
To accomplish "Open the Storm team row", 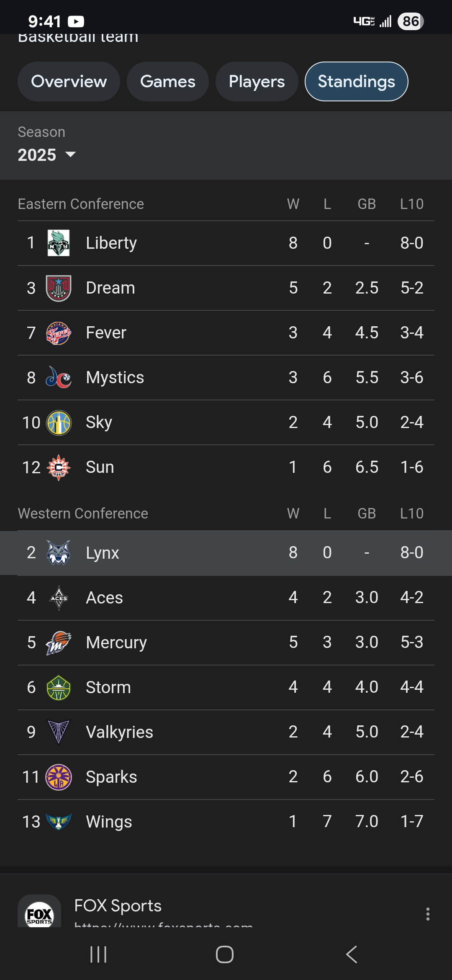I will click(x=226, y=687).
